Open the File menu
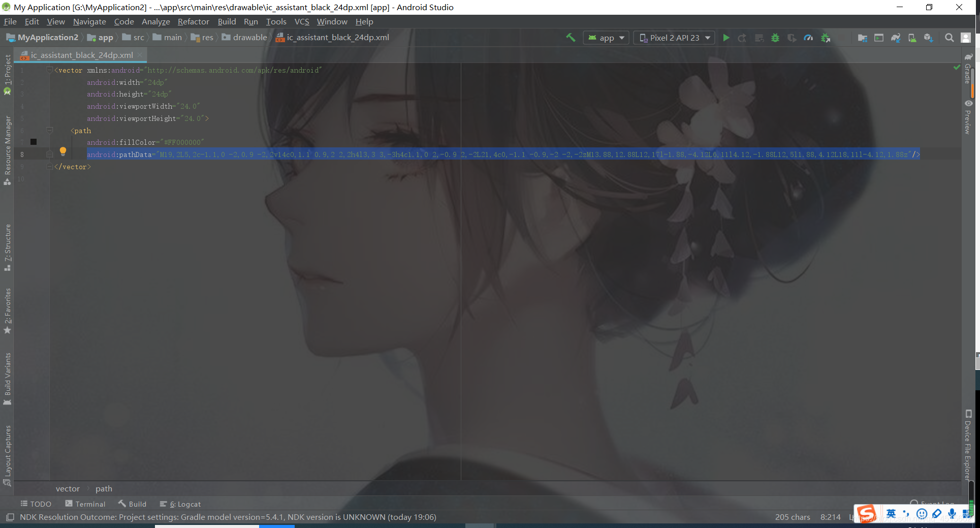 point(10,21)
